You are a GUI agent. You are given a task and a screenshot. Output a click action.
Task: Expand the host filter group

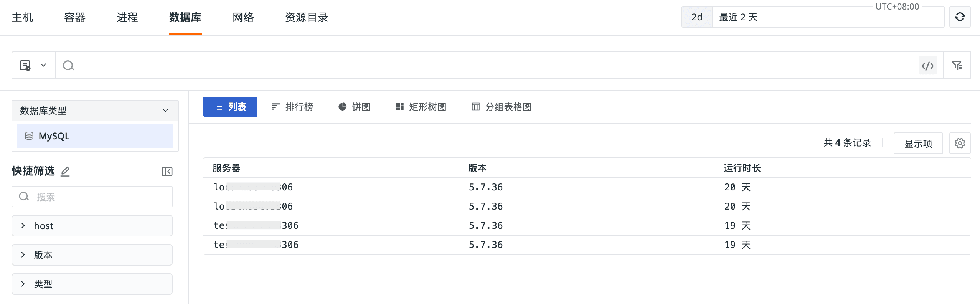pyautogui.click(x=92, y=226)
